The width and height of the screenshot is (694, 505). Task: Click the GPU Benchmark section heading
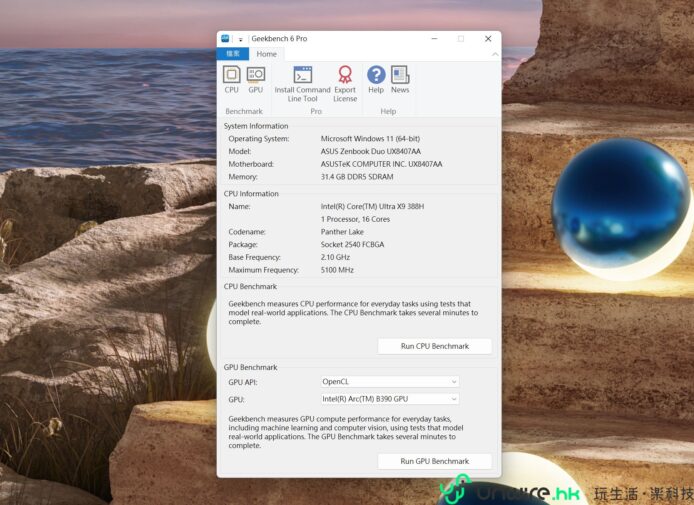(251, 367)
